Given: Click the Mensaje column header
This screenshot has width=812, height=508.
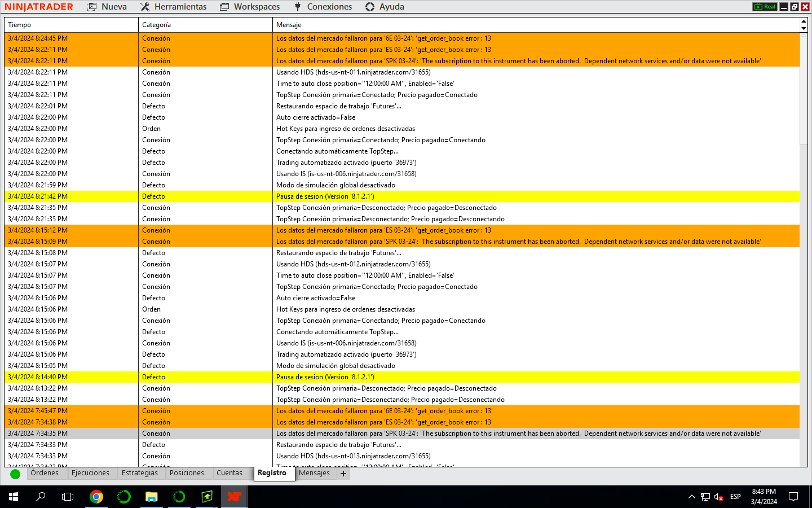Looking at the screenshot, I should coord(536,25).
